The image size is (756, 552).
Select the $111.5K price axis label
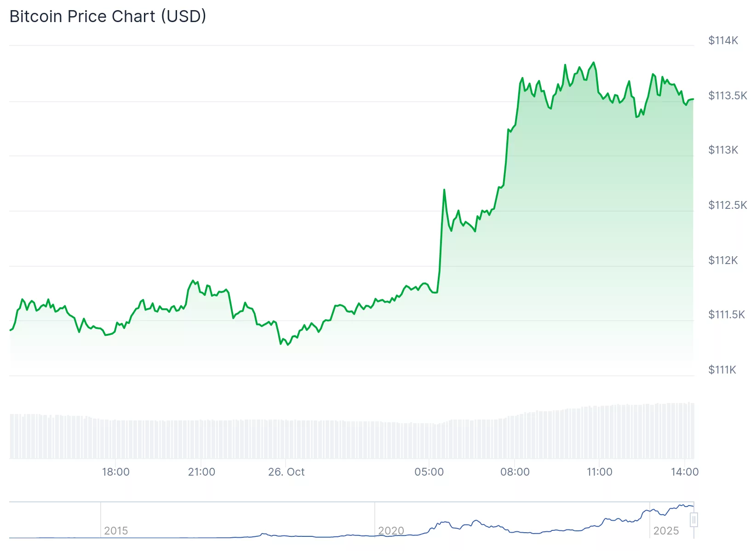coord(726,315)
